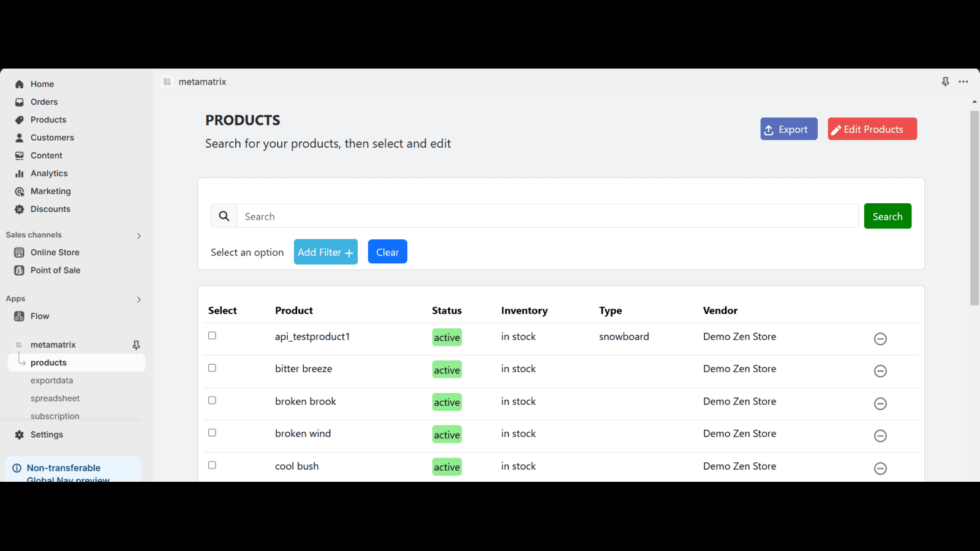Check the box for bitter breeze

point(212,368)
